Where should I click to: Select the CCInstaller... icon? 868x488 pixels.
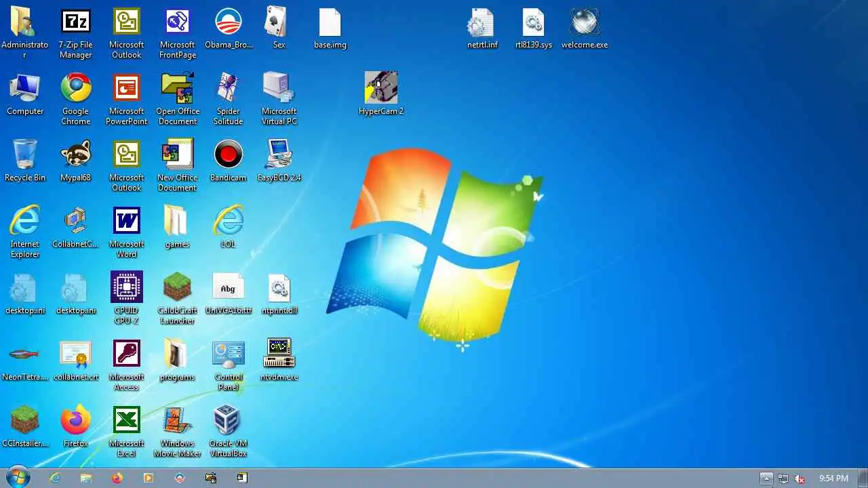25,427
